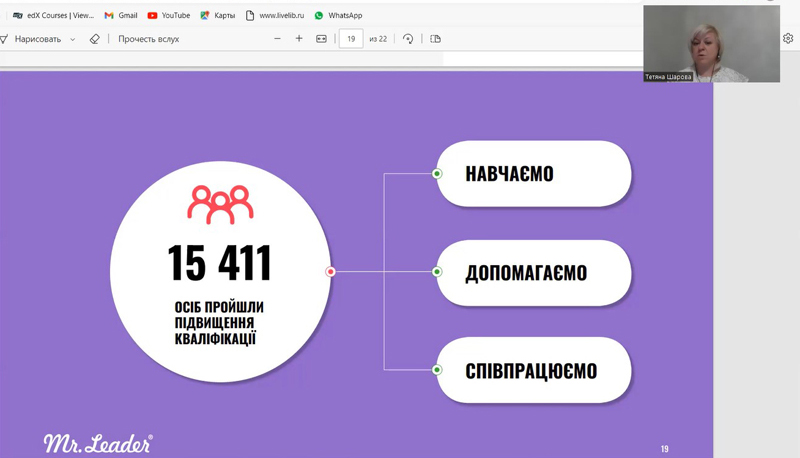
Task: Click the WhatsApp bookmark icon
Action: click(x=319, y=16)
